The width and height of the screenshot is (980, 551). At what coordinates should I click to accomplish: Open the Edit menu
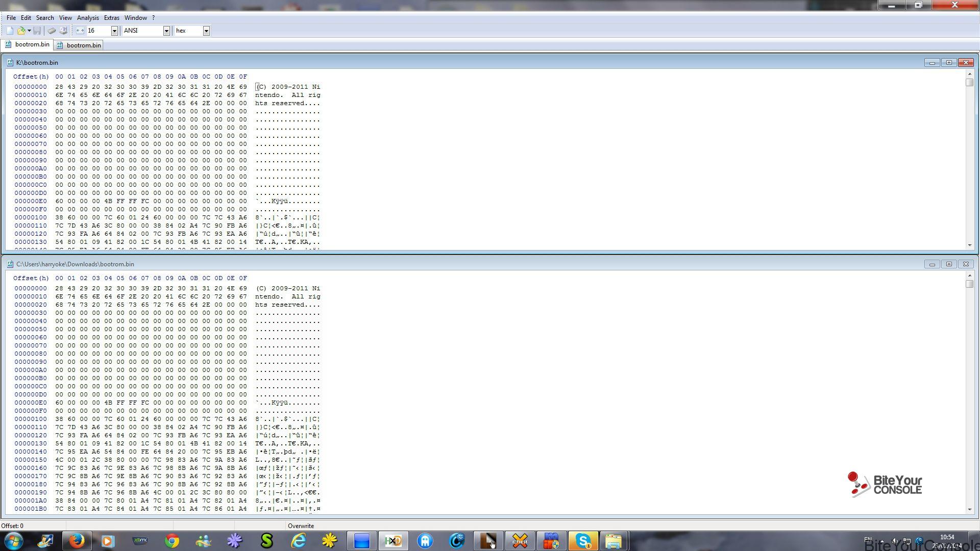click(26, 18)
